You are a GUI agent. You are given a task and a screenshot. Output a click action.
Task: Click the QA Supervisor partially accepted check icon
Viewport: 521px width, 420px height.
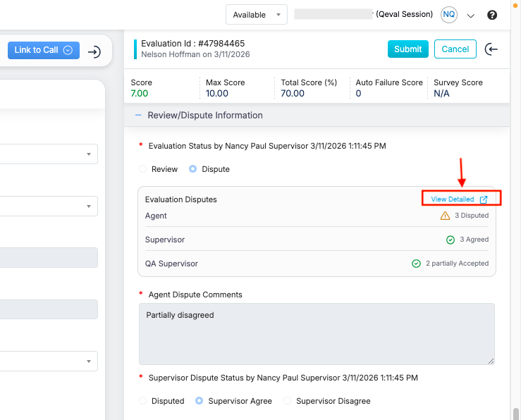tap(416, 264)
